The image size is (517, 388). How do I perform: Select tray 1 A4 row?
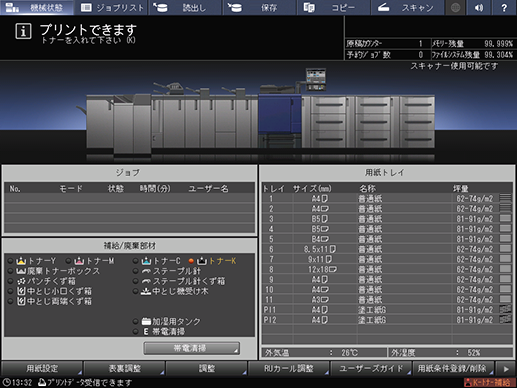(x=387, y=199)
